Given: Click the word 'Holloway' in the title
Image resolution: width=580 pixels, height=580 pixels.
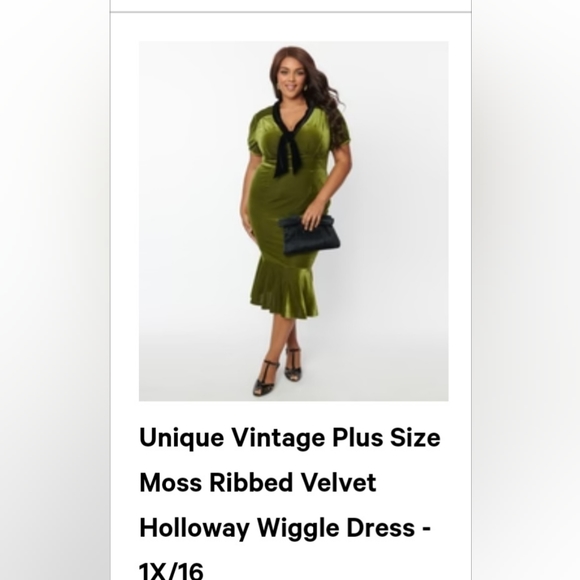Looking at the screenshot, I should coord(194,529).
